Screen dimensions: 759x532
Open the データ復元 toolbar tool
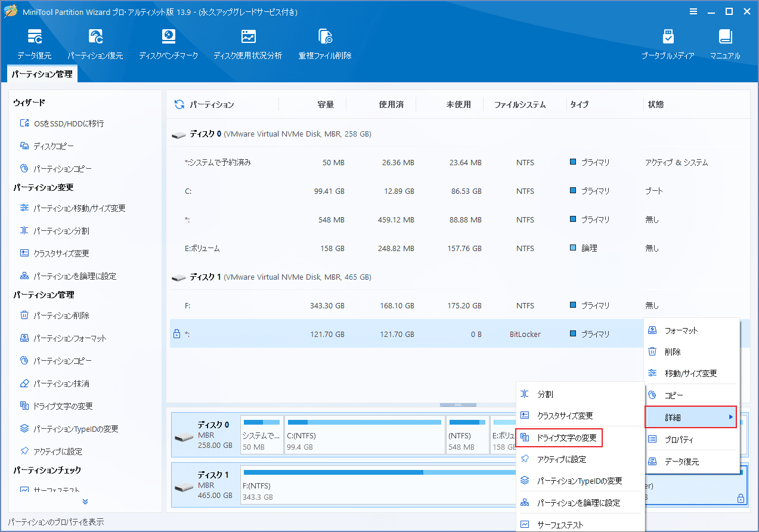pyautogui.click(x=34, y=44)
